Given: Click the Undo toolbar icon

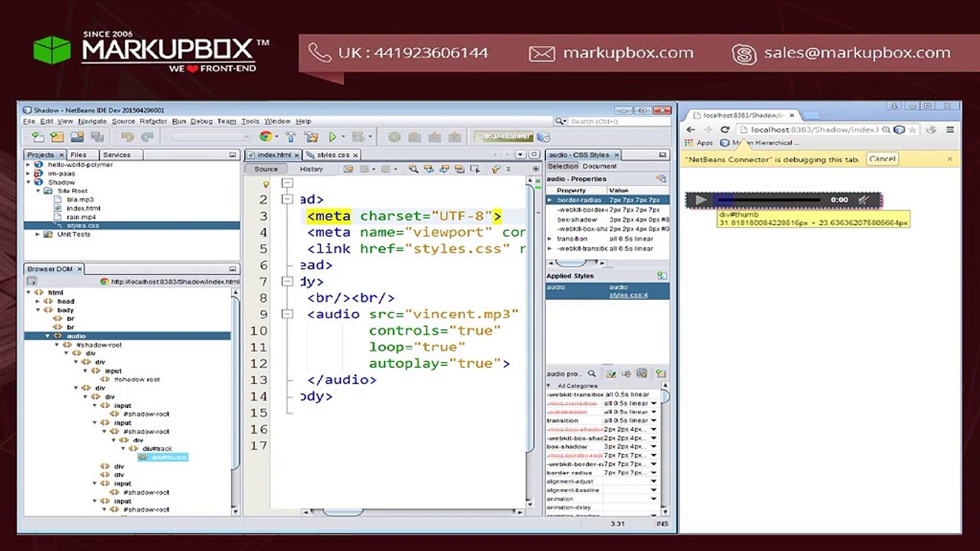Looking at the screenshot, I should tap(127, 137).
